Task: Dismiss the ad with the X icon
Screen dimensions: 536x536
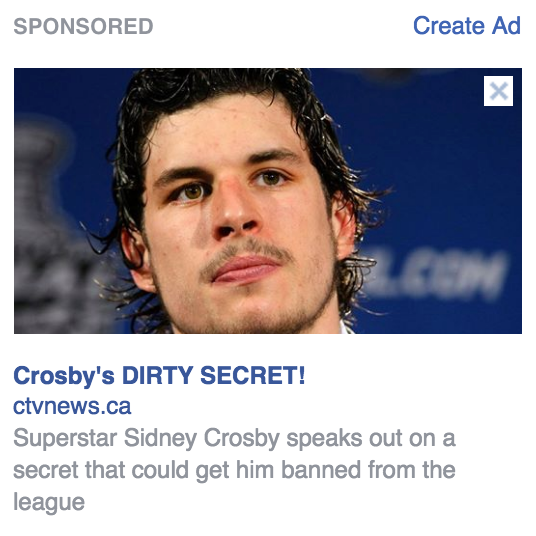Action: coord(498,91)
